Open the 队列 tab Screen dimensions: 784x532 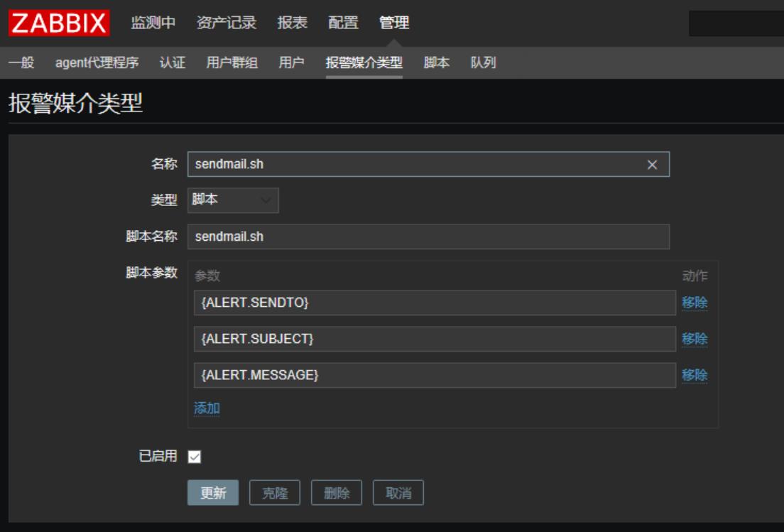pyautogui.click(x=484, y=63)
